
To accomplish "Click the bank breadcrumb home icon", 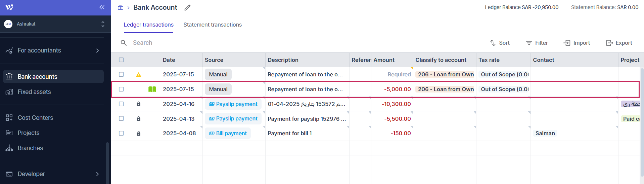I will [121, 7].
